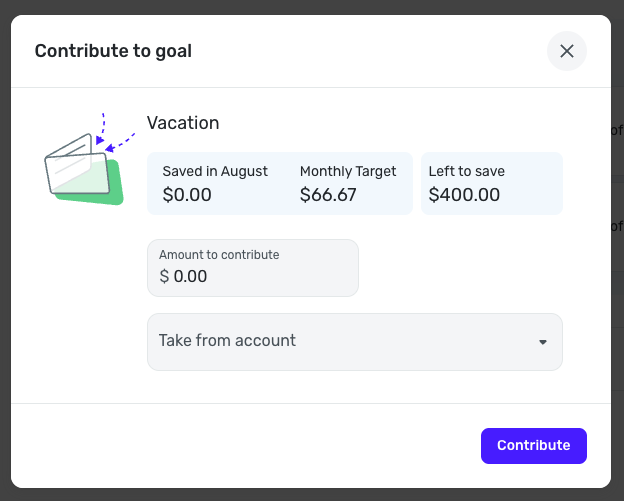Image resolution: width=624 pixels, height=501 pixels.
Task: Click the Left to save label
Action: 466,171
